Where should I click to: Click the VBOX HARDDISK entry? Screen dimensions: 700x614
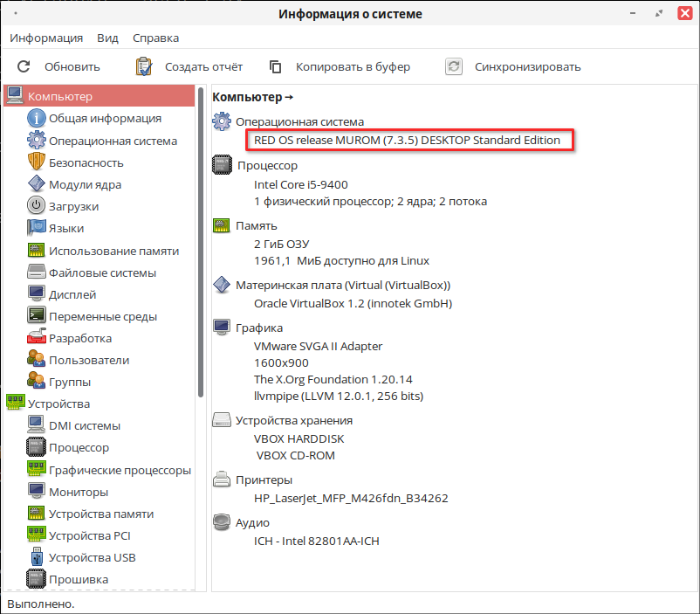pos(299,438)
